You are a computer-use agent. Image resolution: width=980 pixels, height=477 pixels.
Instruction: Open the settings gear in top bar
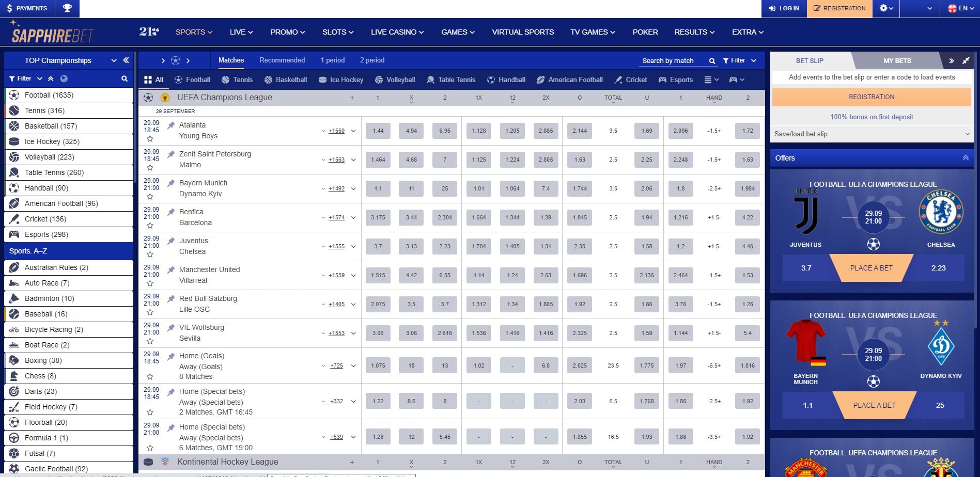pyautogui.click(x=883, y=8)
